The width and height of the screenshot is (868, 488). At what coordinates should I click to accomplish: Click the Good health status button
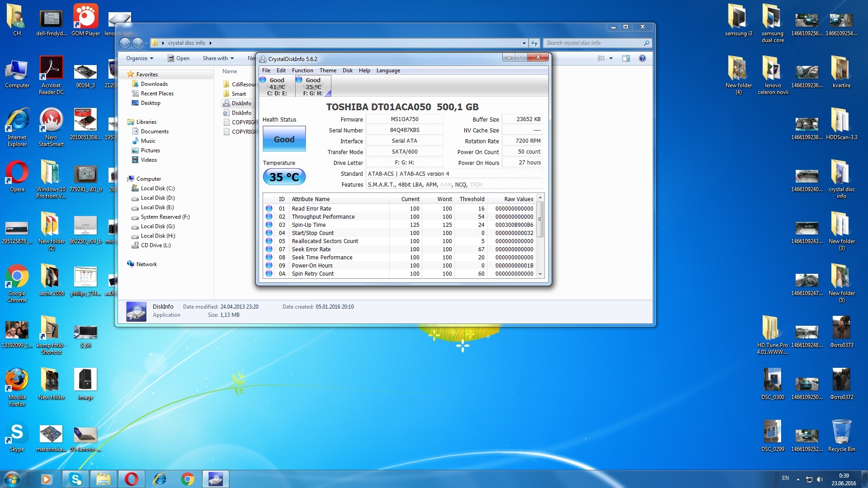[x=284, y=139]
